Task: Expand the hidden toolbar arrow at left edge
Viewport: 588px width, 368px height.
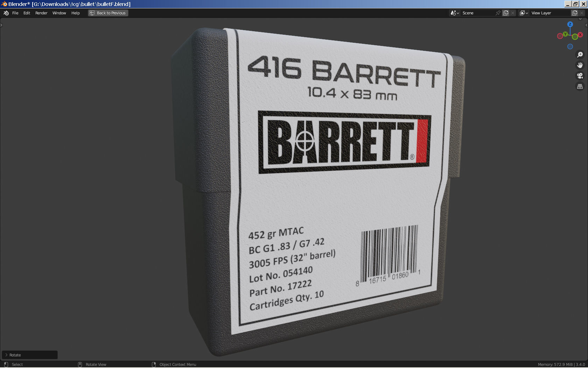Action: pos(1,25)
